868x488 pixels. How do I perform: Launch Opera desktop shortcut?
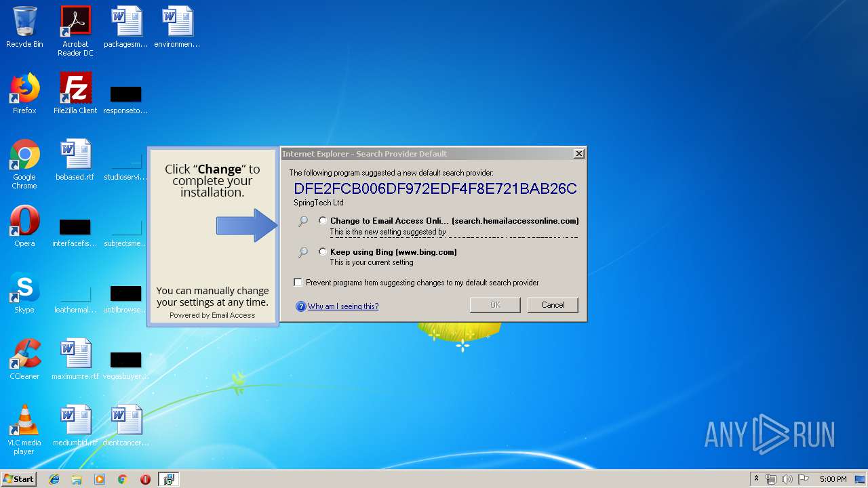(x=24, y=226)
